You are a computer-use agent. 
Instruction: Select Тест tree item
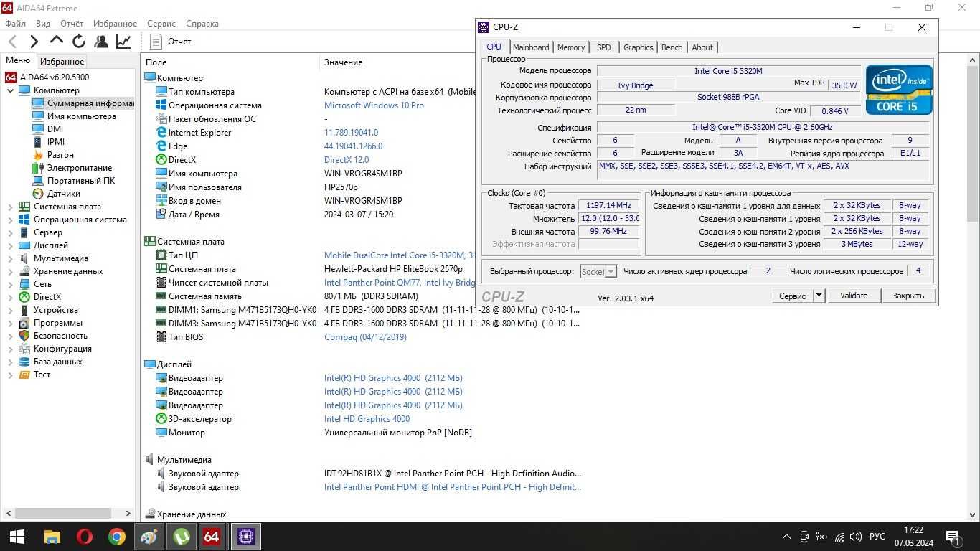click(34, 375)
